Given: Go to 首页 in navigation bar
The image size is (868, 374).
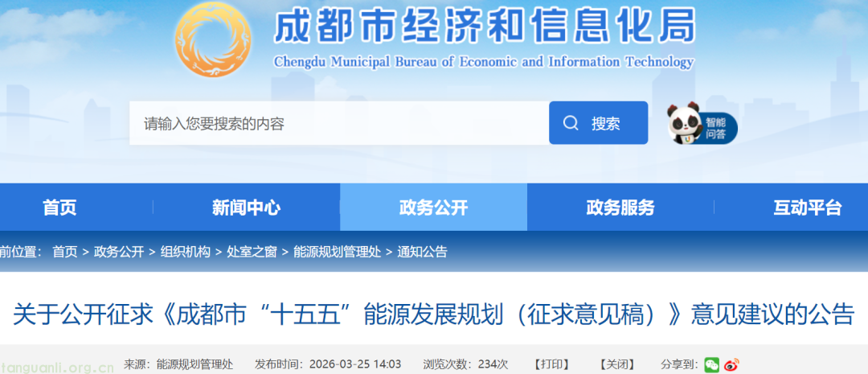Looking at the screenshot, I should tap(59, 208).
